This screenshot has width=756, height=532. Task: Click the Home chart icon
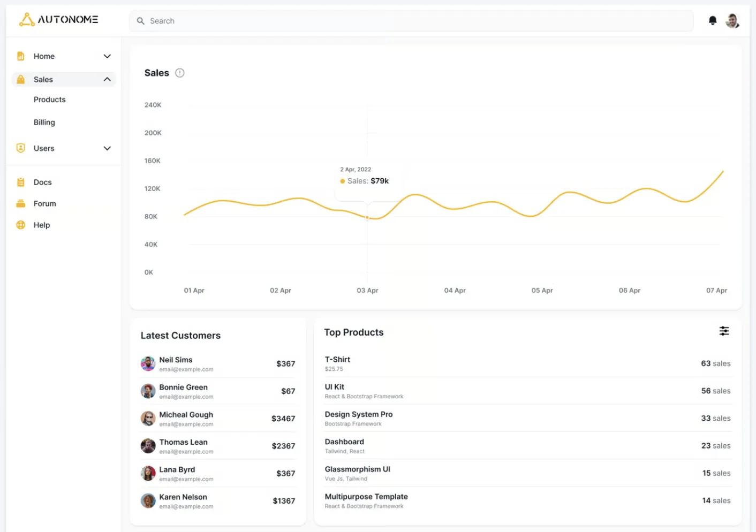click(x=21, y=56)
